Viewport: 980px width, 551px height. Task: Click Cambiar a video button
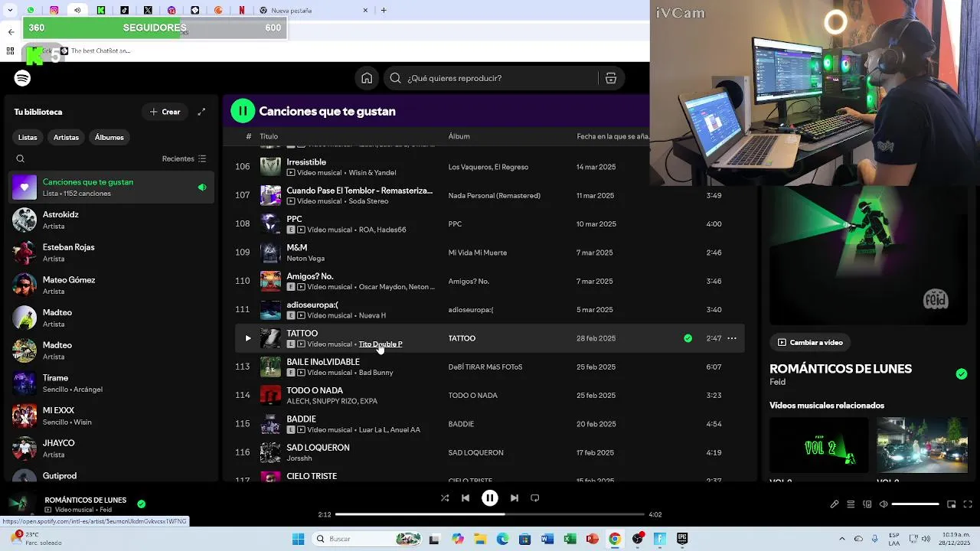click(x=811, y=343)
